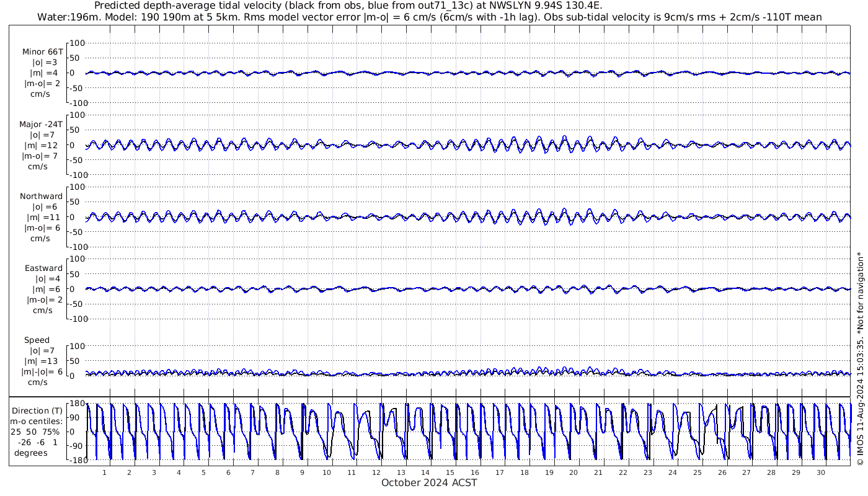The image size is (868, 496).
Task: Select the "Speed" panel label
Action: click(x=37, y=340)
